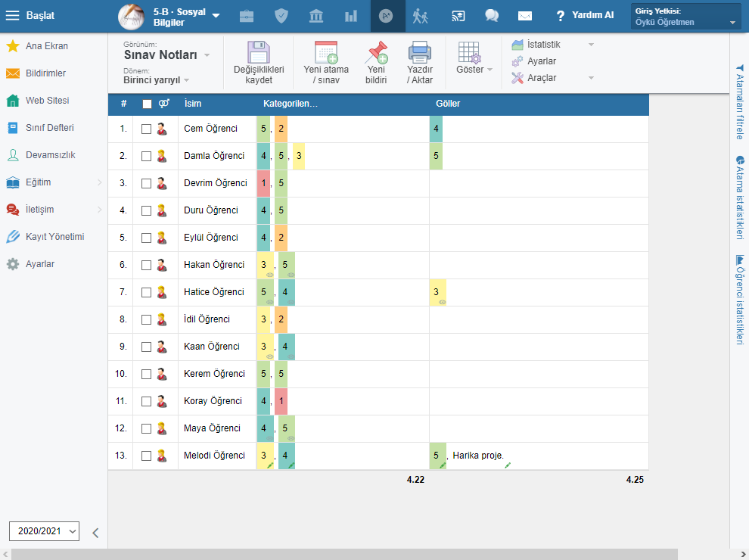The height and width of the screenshot is (560, 749).
Task: Open the 5-B Sosyal Bilgiler class dropdown
Action: pyautogui.click(x=216, y=16)
